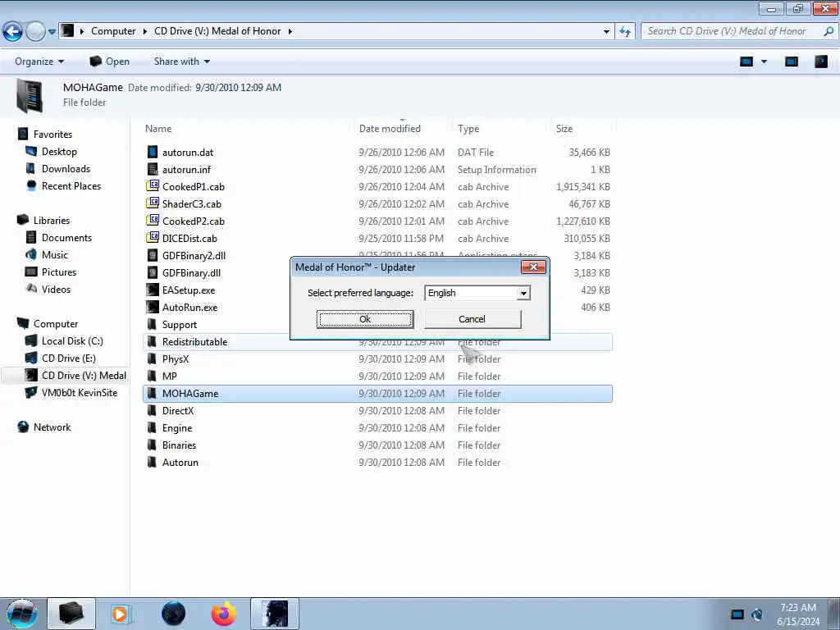Click the Autorun folder name
The width and height of the screenshot is (840, 630).
pyautogui.click(x=180, y=463)
